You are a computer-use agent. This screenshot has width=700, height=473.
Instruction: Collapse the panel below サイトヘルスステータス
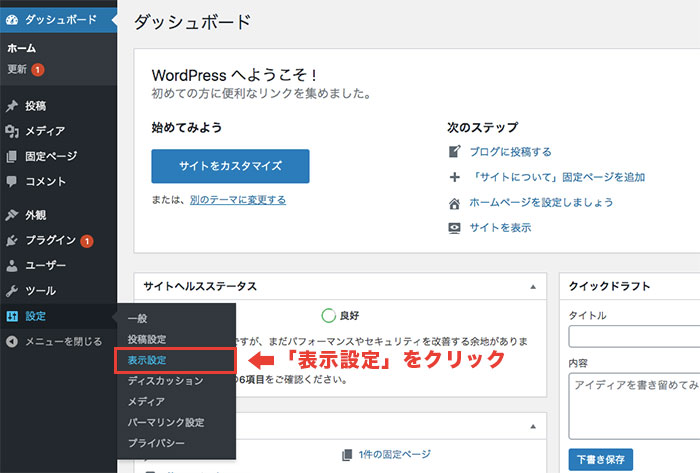533,427
